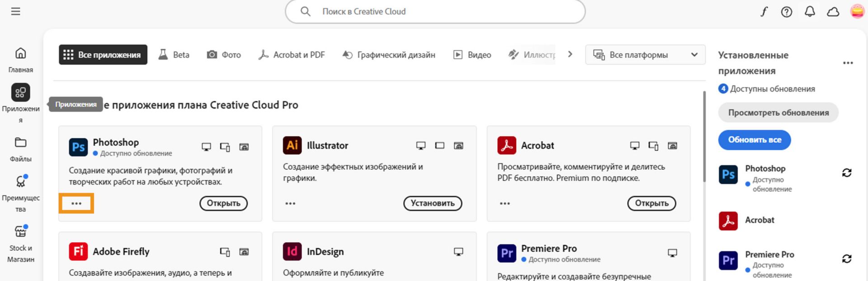Click the InDesign app icon
This screenshot has height=281, width=868.
pyautogui.click(x=292, y=252)
